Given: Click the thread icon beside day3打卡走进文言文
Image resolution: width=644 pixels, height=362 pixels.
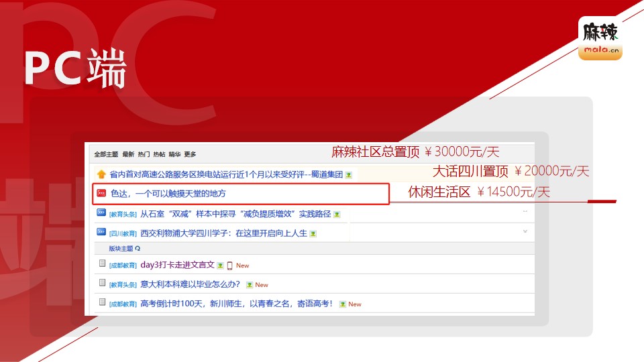Looking at the screenshot, I should pos(102,263).
